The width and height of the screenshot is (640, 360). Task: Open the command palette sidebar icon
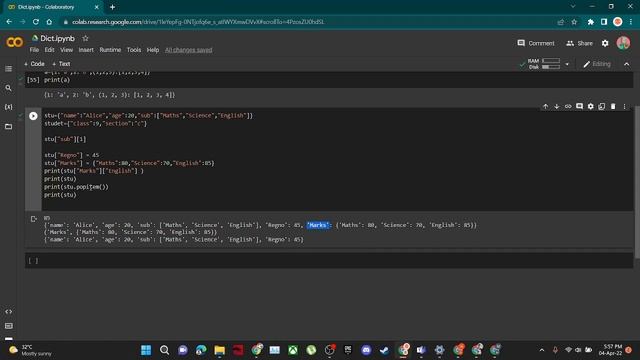point(8,326)
